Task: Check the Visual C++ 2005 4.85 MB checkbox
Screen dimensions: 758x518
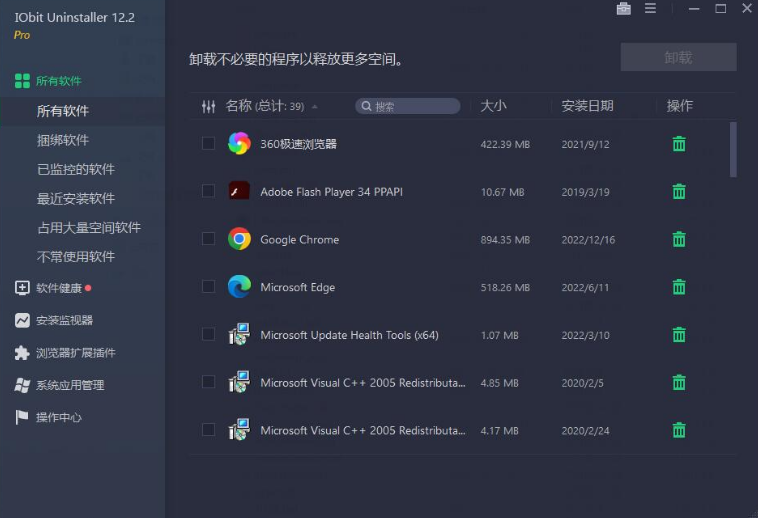Action: click(208, 382)
